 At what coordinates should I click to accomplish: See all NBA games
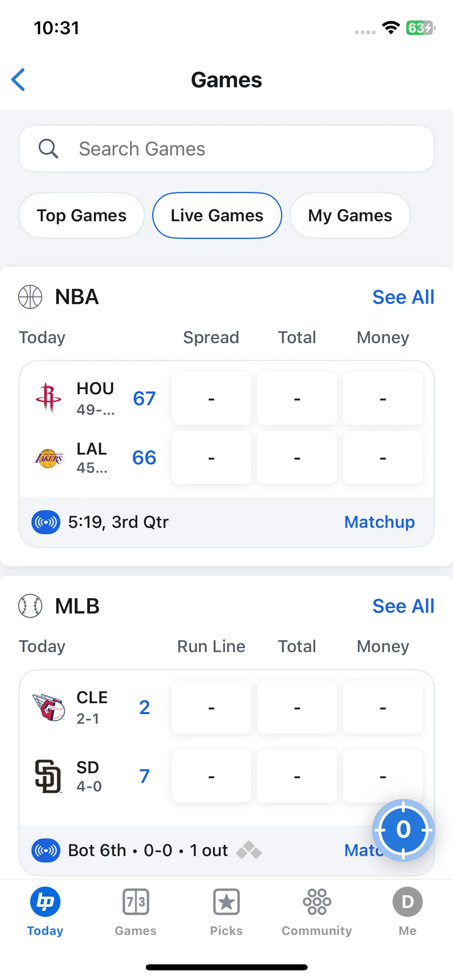point(403,297)
